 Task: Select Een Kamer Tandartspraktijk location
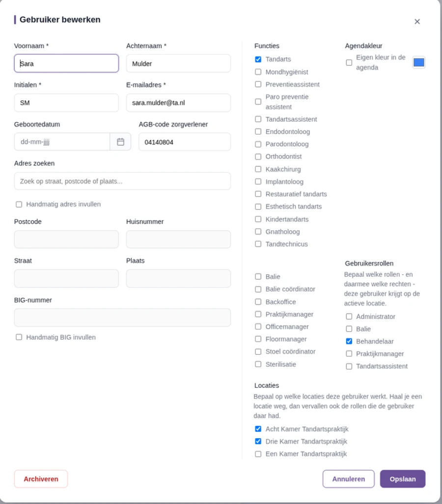pyautogui.click(x=258, y=454)
